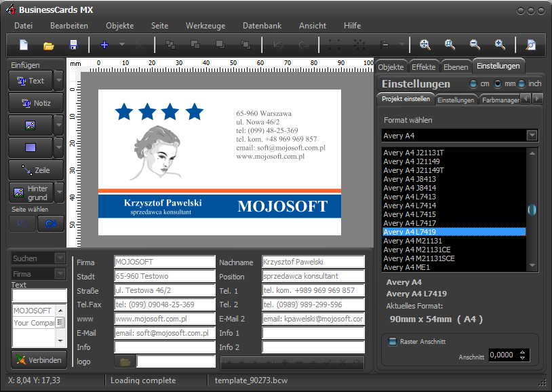This screenshot has height=392, width=552.
Task: Select the cm unit radio button
Action: 473,84
